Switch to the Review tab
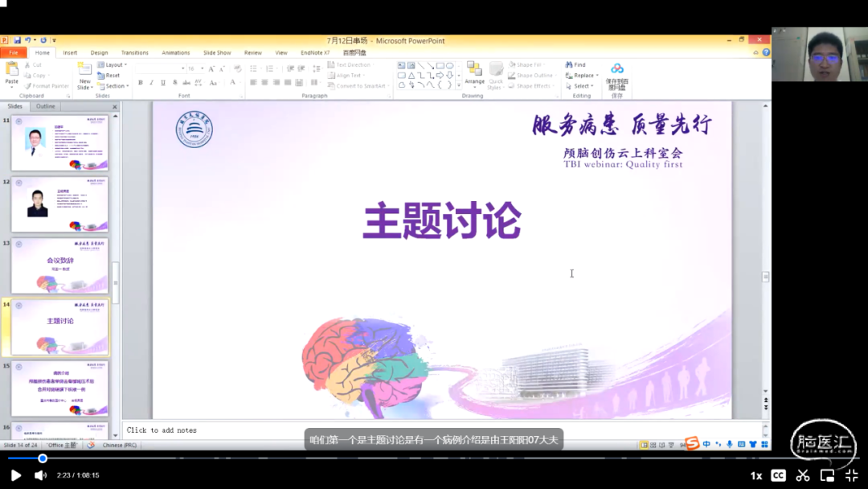The width and height of the screenshot is (868, 489). point(253,52)
